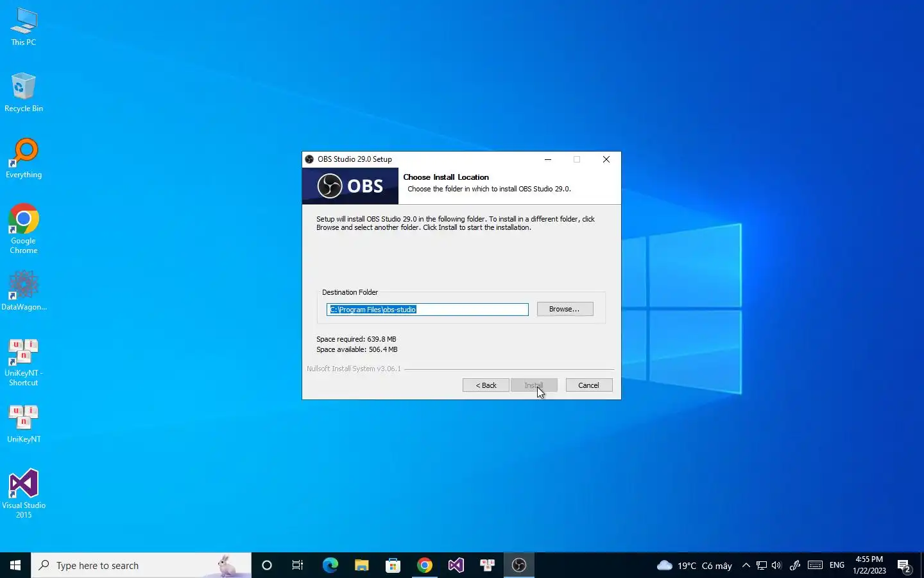Open Task View from the taskbar
This screenshot has width=924, height=578.
point(298,565)
